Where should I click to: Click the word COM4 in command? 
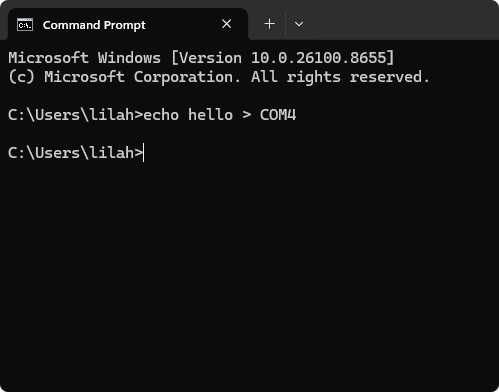(x=278, y=115)
